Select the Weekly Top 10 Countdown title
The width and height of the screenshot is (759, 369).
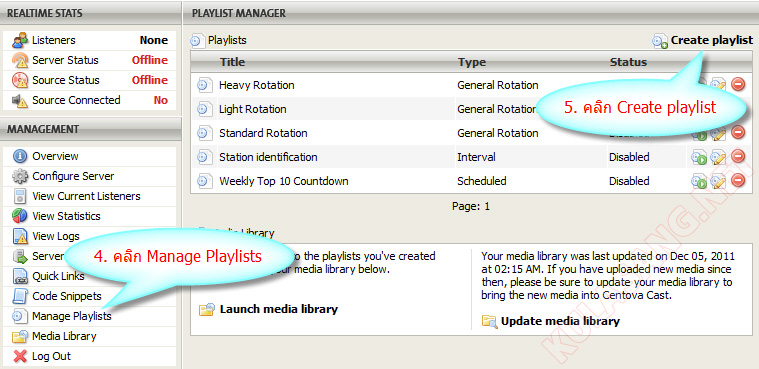click(284, 181)
